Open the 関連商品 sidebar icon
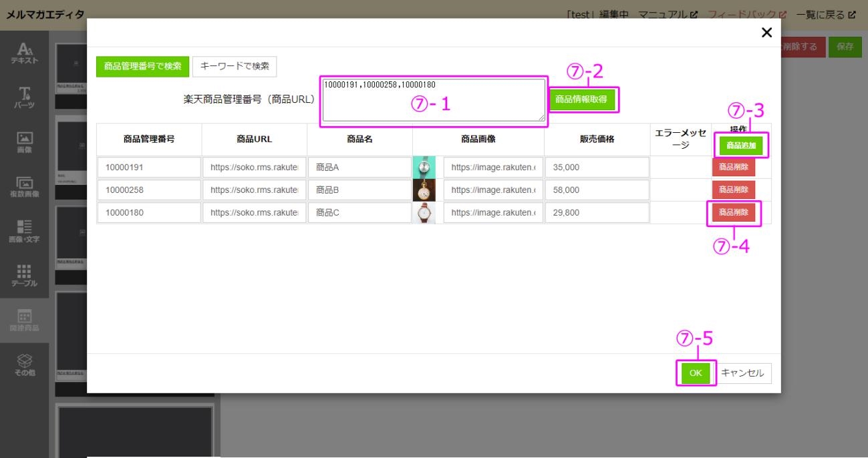Screen dimensions: 868x458 pyautogui.click(x=24, y=320)
